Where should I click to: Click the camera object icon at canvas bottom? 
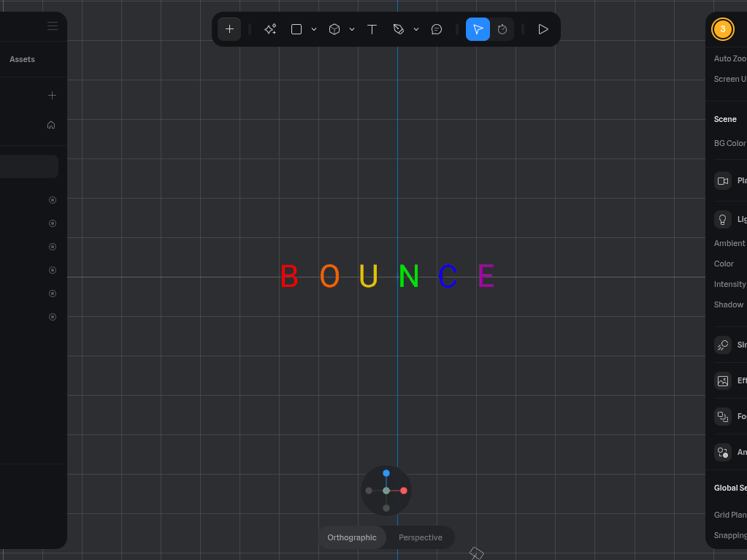tap(476, 553)
